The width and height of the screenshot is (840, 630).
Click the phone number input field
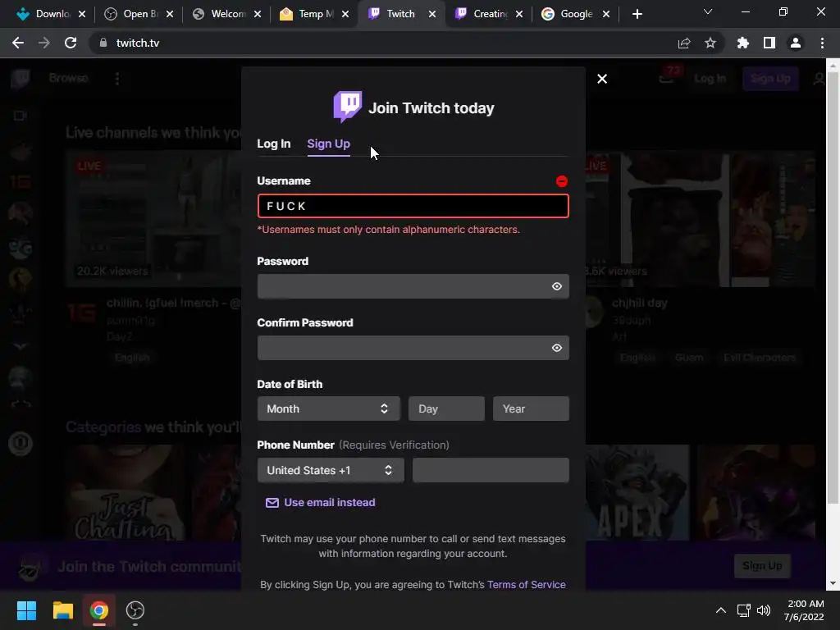[491, 470]
